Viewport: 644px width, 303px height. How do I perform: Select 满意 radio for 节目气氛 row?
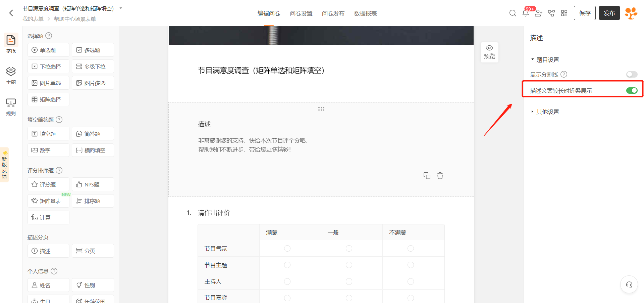pyautogui.click(x=287, y=249)
